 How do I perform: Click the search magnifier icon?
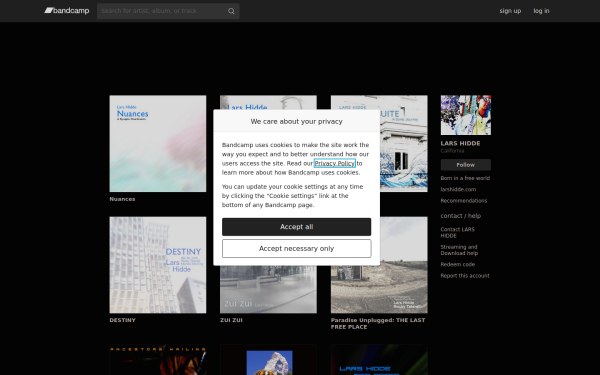[231, 11]
